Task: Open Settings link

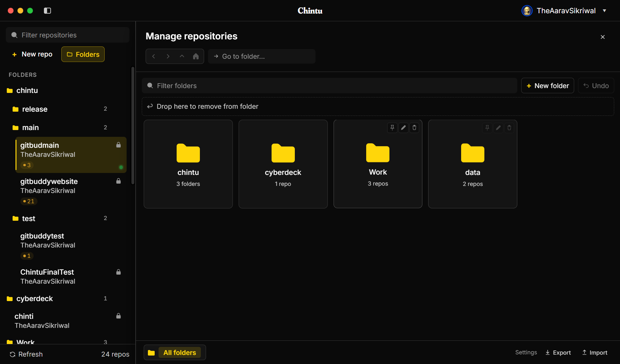Action: (526, 352)
